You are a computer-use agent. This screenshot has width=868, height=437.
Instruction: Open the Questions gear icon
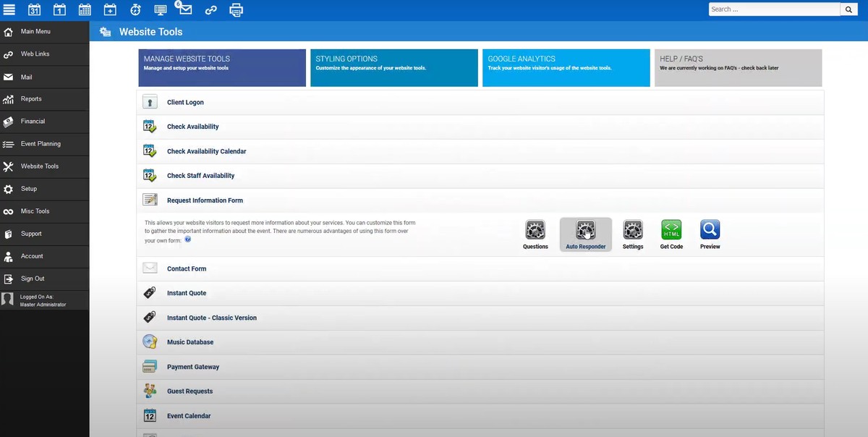click(535, 230)
